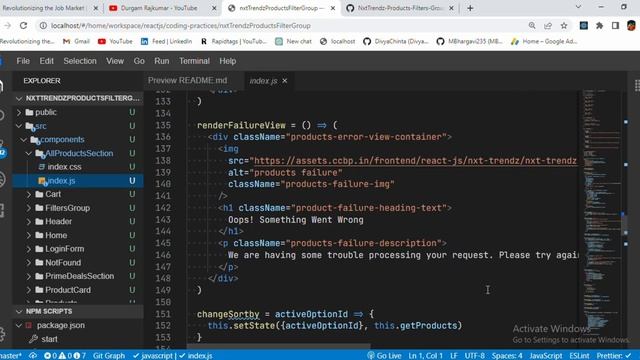Viewport: 640px width, 360px height.
Task: Switch to Preview README.md editor tab
Action: click(187, 80)
